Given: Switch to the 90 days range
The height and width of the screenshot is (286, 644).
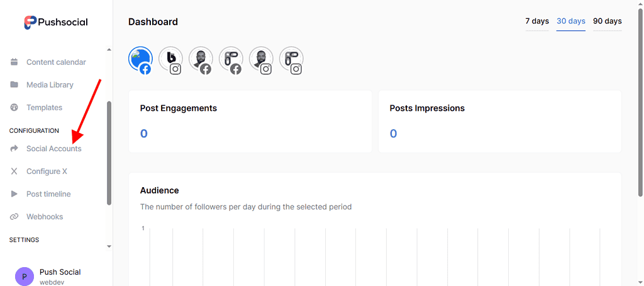Looking at the screenshot, I should coord(607,21).
